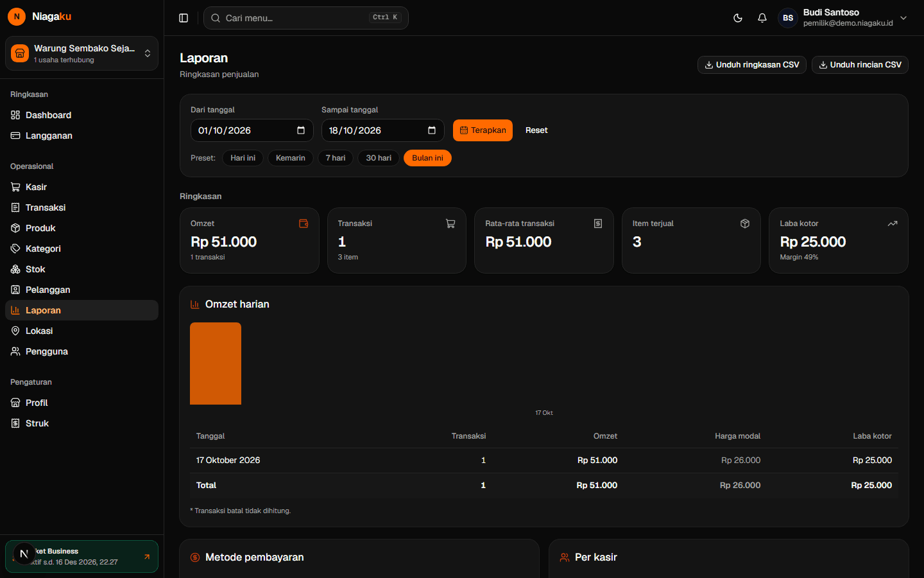Click the Dari tanggal date field
This screenshot has height=578, width=924.
252,130
